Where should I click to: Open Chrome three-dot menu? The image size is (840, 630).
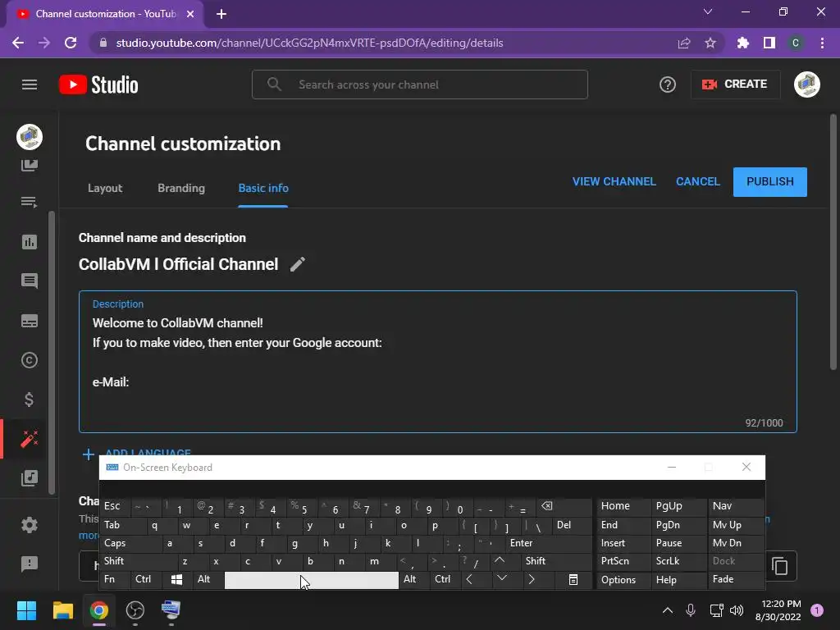822,43
